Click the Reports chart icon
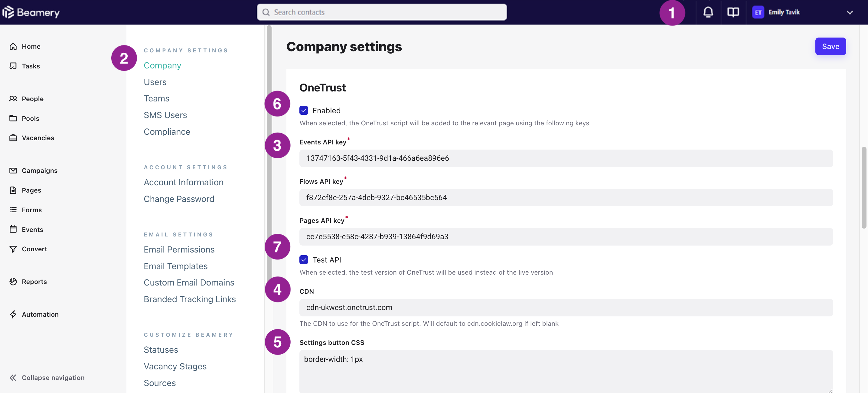868x393 pixels. [x=13, y=281]
